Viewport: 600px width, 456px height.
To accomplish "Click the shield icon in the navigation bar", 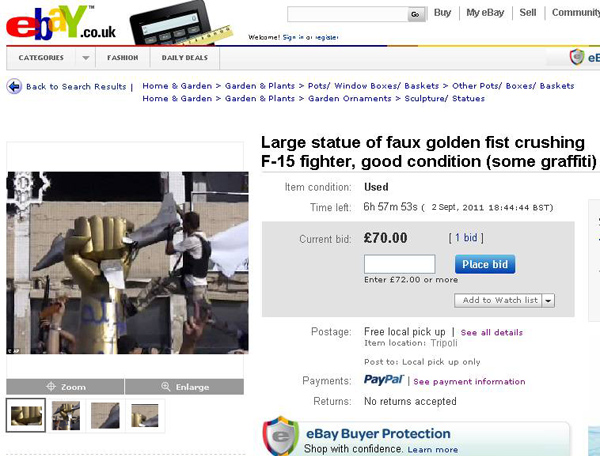I will click(577, 57).
